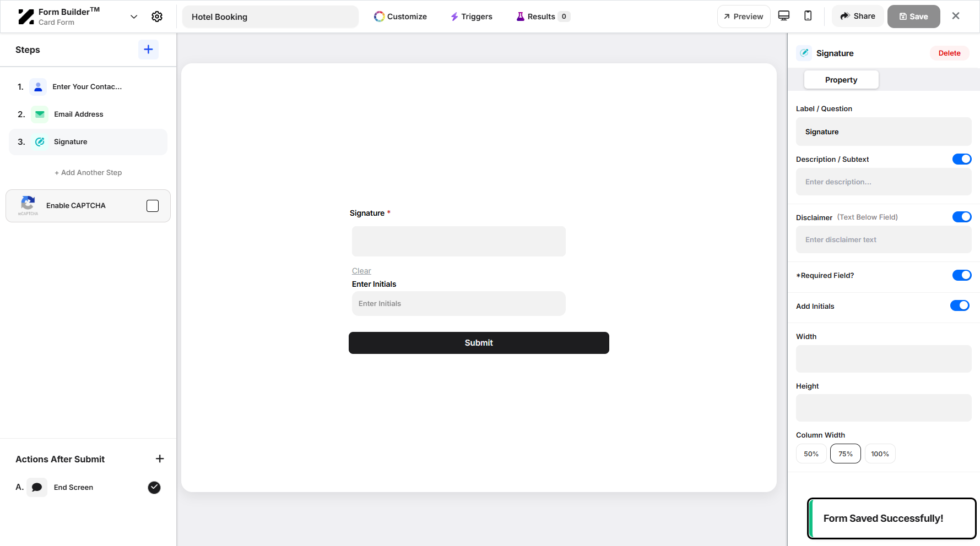
Task: Add a new step with plus icon
Action: (148, 50)
